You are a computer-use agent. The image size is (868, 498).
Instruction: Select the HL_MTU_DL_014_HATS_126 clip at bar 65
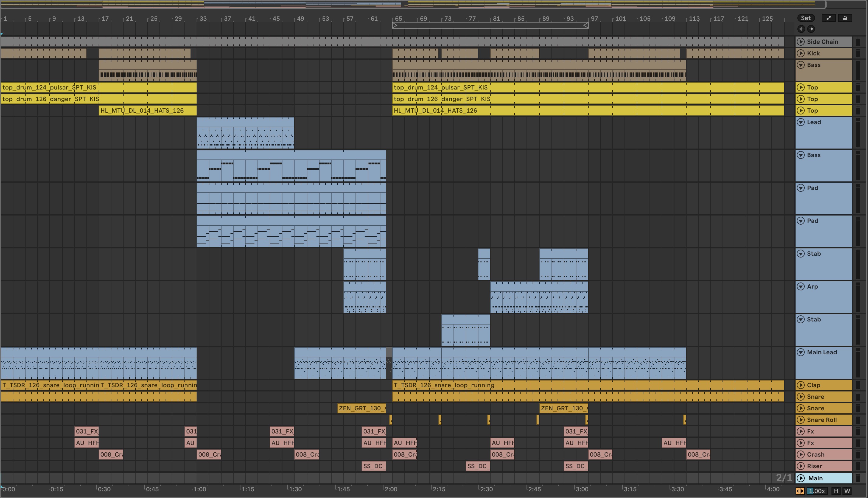point(588,110)
